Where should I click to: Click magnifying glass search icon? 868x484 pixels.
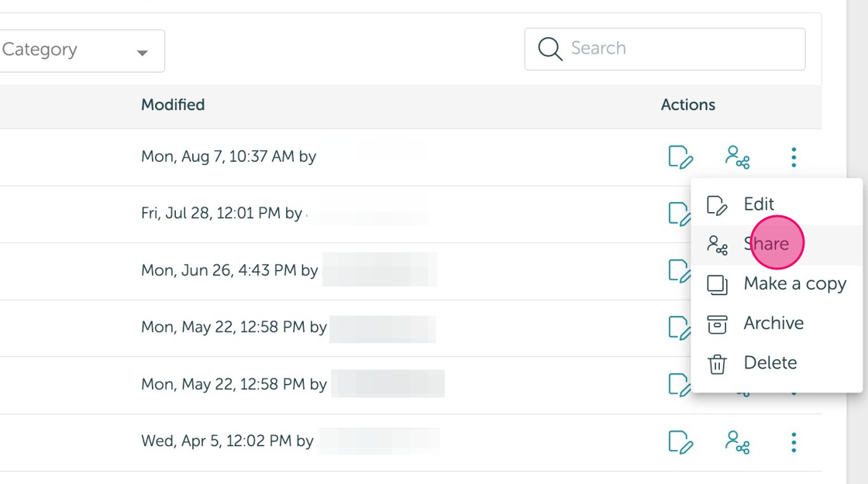click(550, 49)
